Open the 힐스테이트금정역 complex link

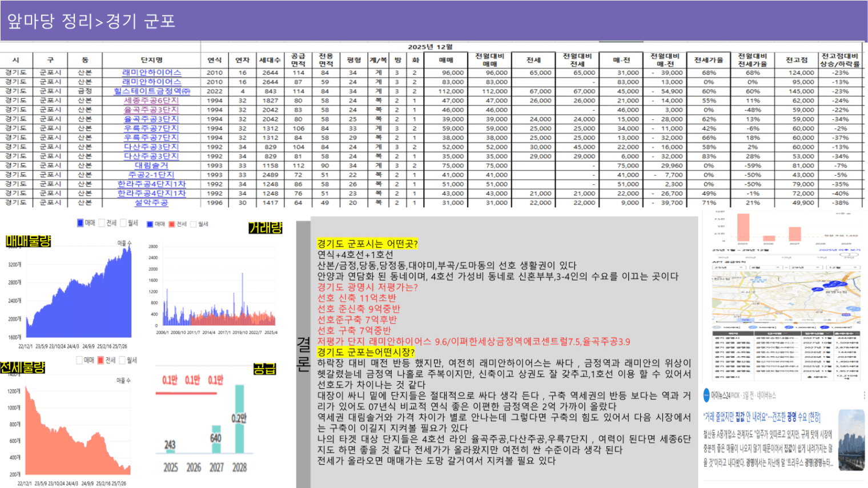coord(151,91)
